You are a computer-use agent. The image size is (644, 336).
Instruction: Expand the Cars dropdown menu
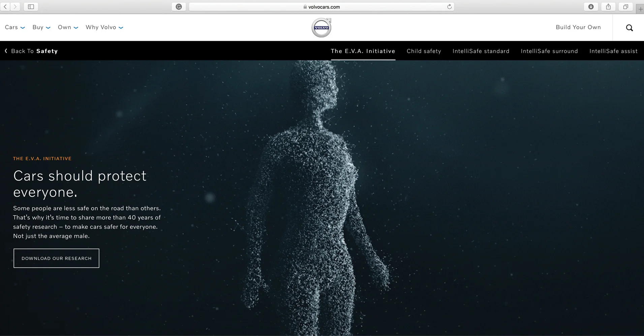(x=15, y=27)
